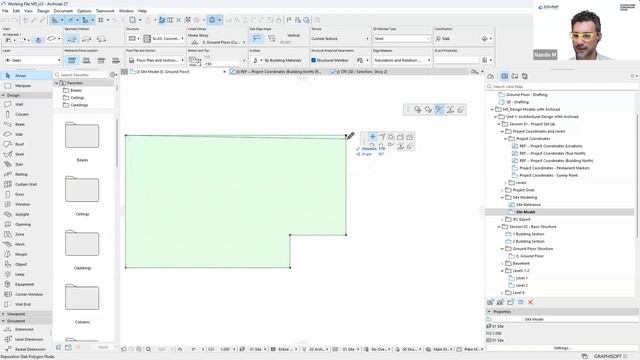Click the red delete view icon

point(530,302)
